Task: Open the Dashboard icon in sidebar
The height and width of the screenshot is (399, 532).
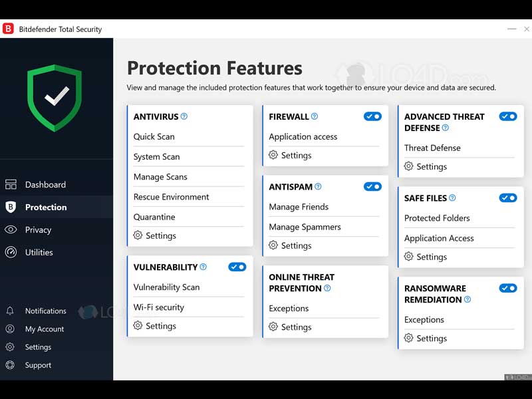Action: point(11,185)
